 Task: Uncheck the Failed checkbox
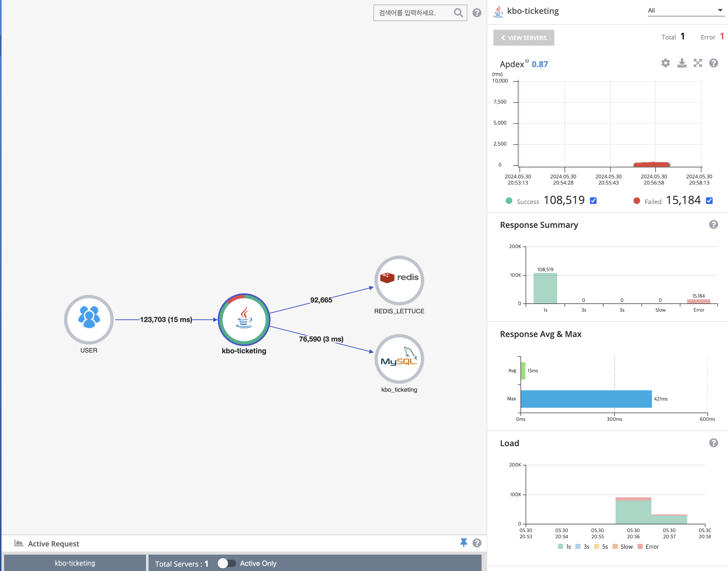click(x=709, y=201)
